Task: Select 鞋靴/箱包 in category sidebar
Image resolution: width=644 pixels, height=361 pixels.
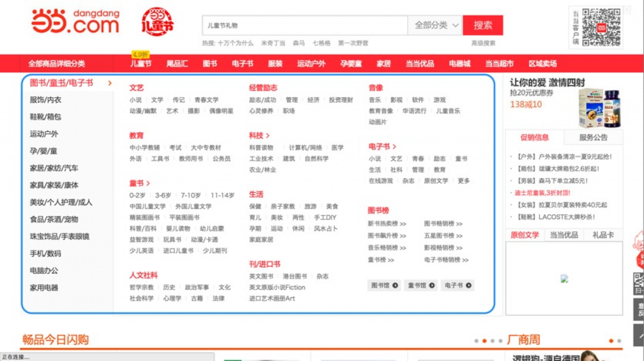Action: pyautogui.click(x=45, y=117)
